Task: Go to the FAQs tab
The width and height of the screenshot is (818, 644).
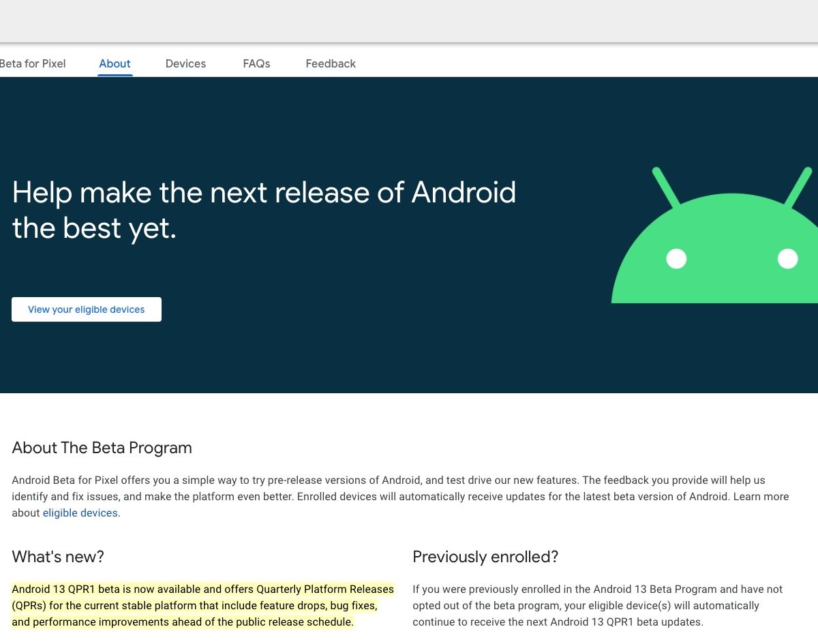Action: click(256, 63)
